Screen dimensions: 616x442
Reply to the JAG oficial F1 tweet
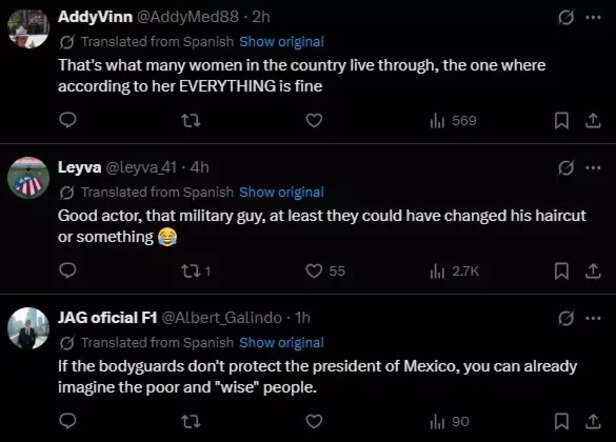pos(68,421)
